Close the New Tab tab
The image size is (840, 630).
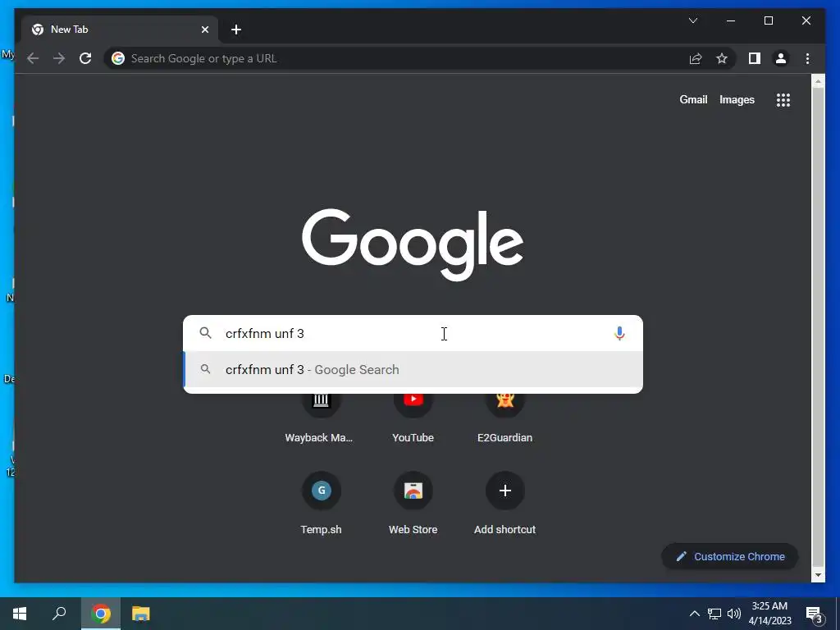click(x=204, y=30)
